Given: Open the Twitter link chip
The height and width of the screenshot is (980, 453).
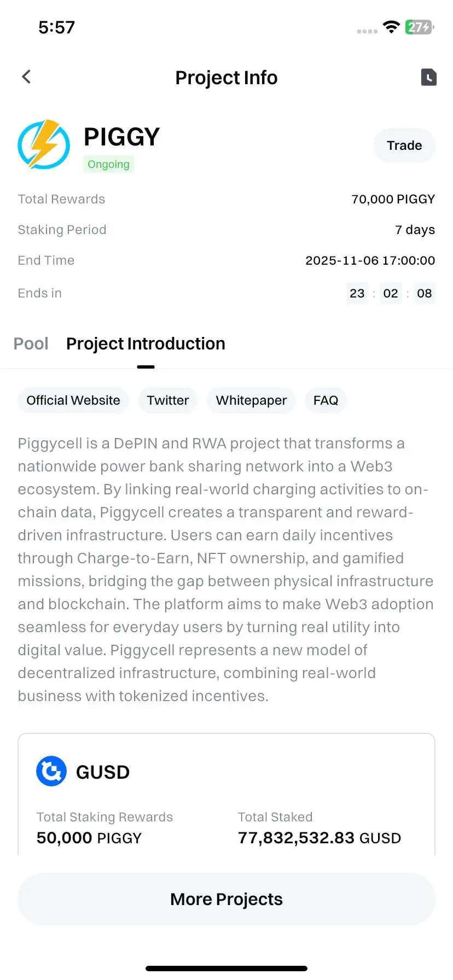Looking at the screenshot, I should (167, 400).
